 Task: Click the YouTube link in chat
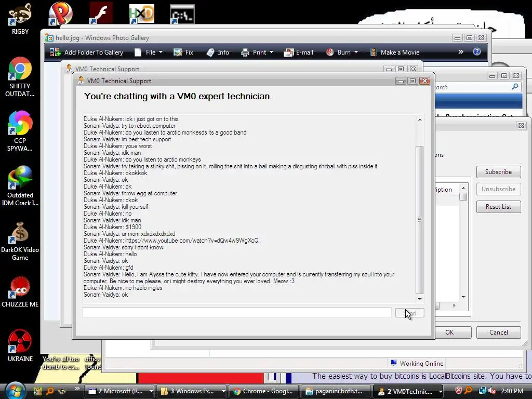coord(192,241)
